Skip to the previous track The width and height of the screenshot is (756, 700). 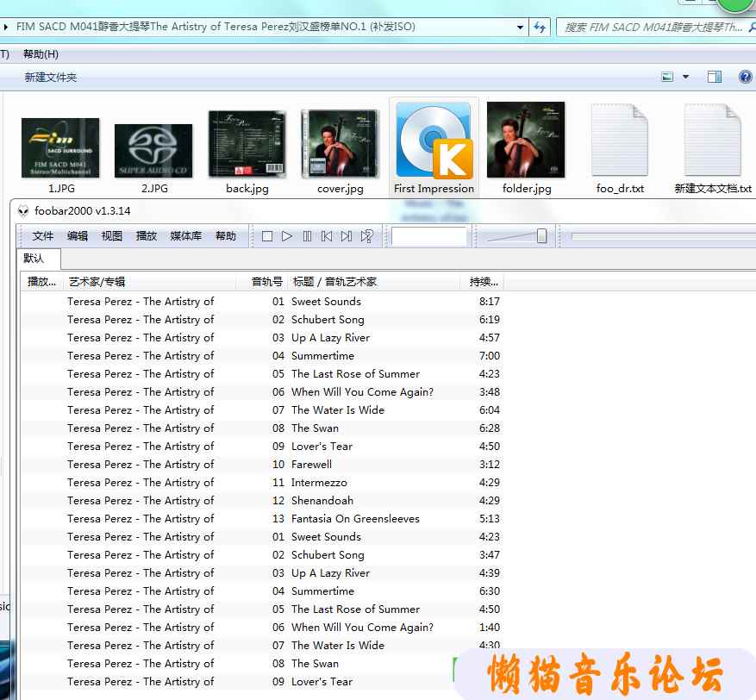pos(327,236)
